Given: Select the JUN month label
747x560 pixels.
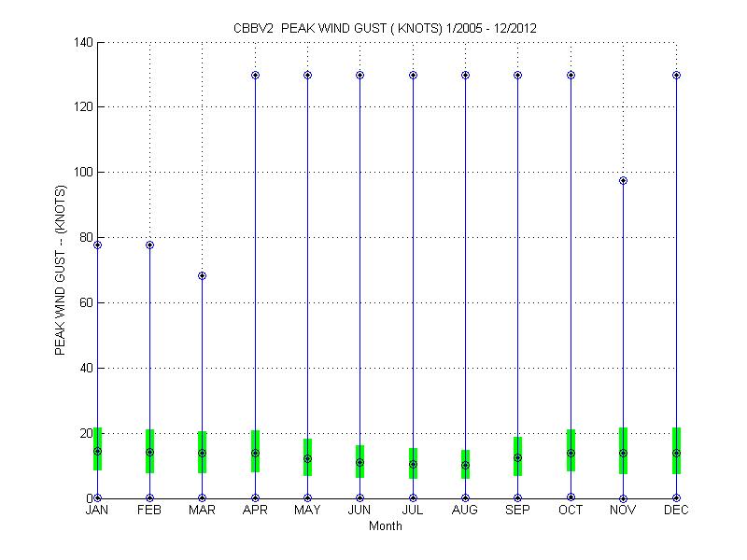Looking at the screenshot, I should [x=359, y=510].
